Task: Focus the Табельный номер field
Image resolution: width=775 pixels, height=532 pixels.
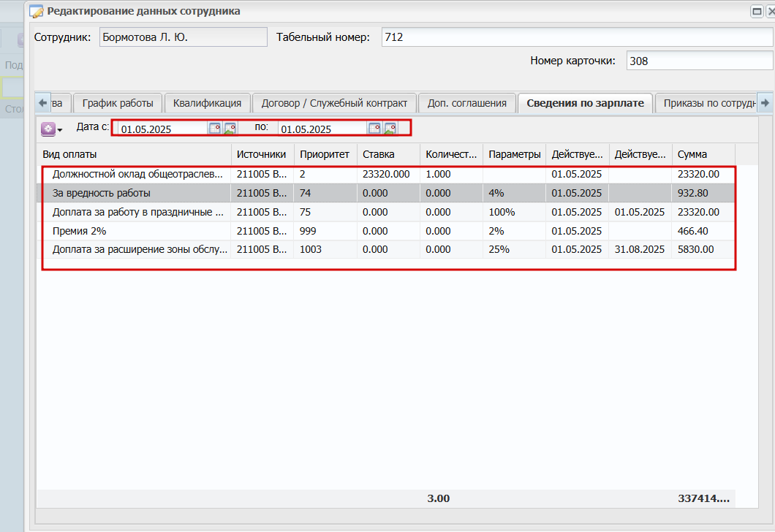Action: (578, 37)
